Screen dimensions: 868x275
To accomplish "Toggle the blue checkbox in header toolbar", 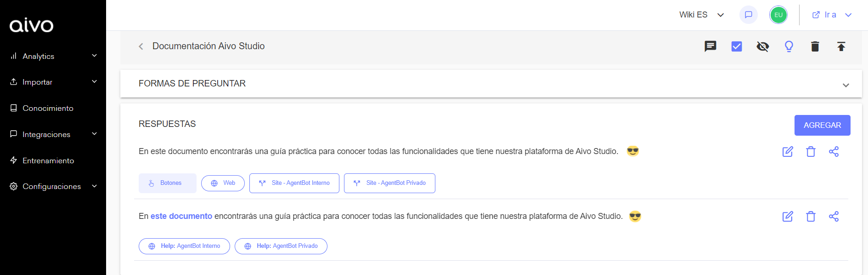I will click(737, 46).
